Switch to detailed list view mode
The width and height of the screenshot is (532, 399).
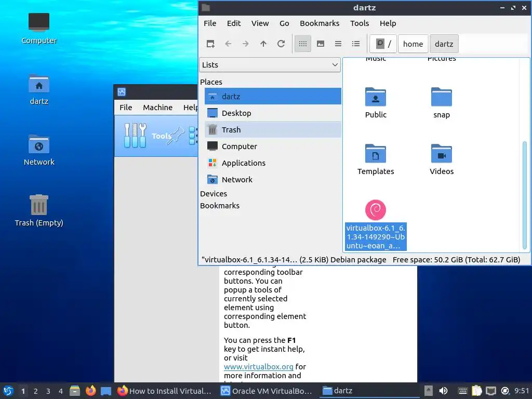pos(355,44)
